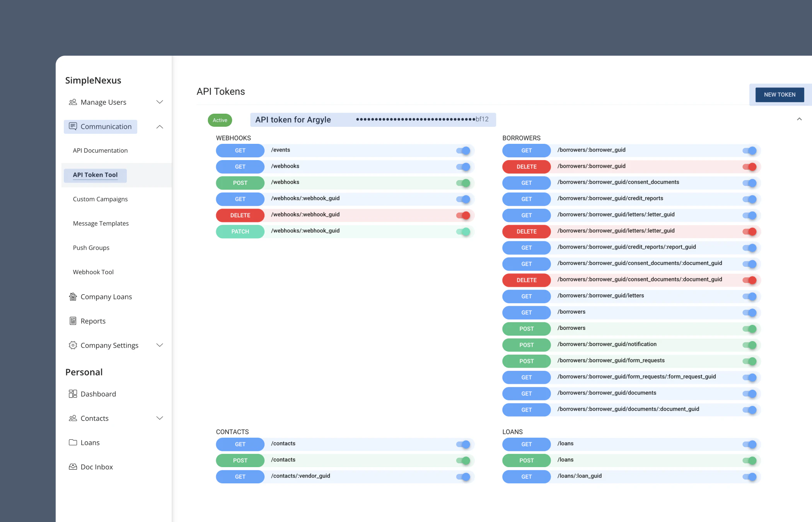Collapse the Argyle token panel
The width and height of the screenshot is (812, 522).
tap(799, 119)
